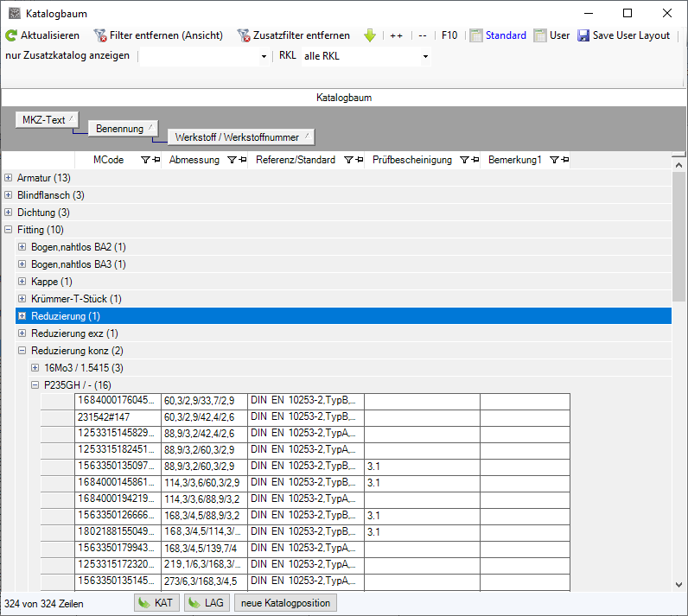Expand the Armatur (13) tree node

click(x=9, y=178)
